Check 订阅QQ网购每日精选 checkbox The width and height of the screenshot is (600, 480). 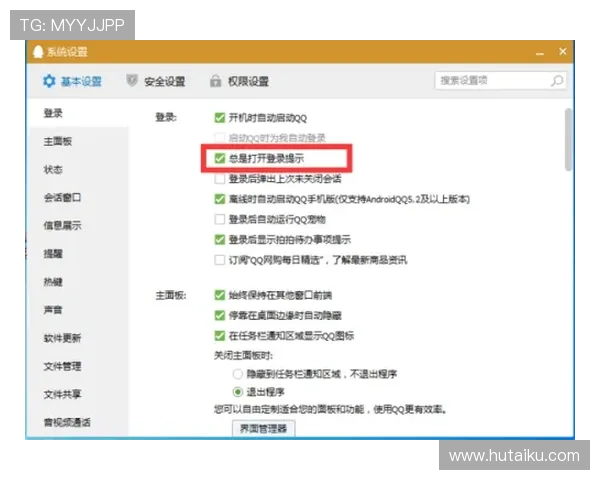tap(220, 260)
